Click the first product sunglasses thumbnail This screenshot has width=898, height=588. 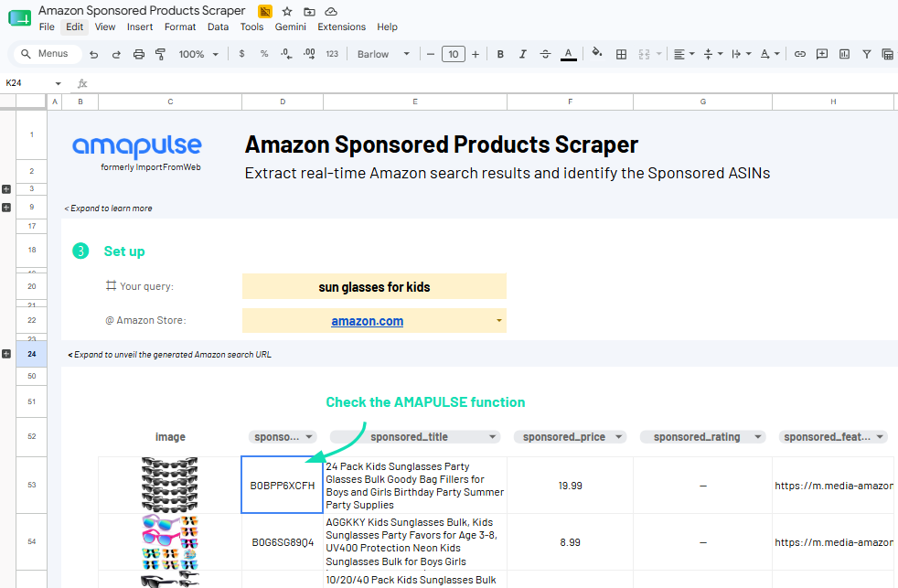tap(169, 485)
